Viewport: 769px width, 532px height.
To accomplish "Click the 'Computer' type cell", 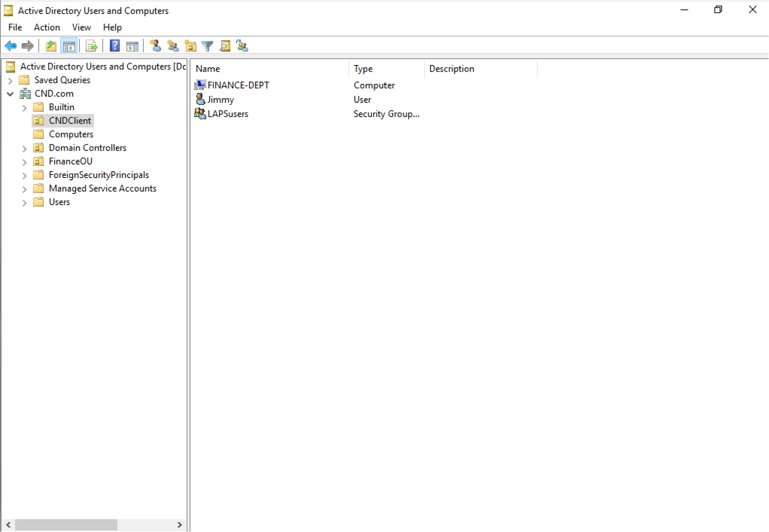I will (x=374, y=85).
